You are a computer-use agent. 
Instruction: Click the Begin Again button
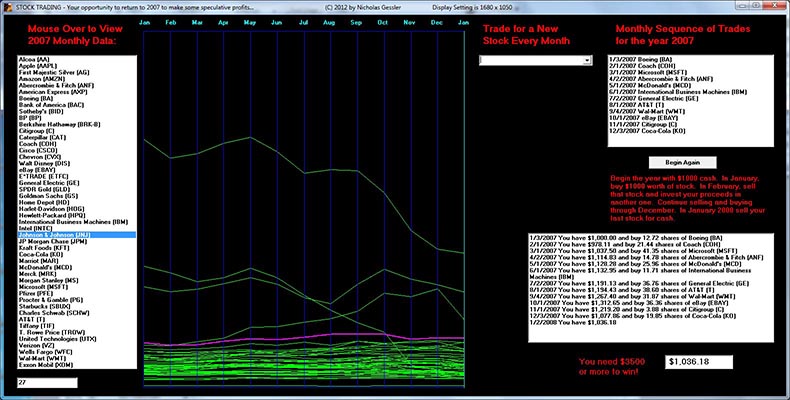pos(682,163)
